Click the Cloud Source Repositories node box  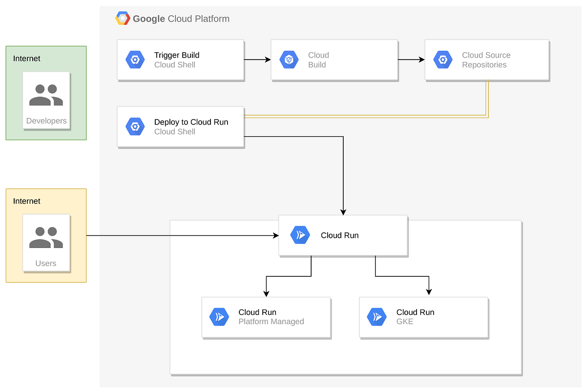click(x=486, y=60)
